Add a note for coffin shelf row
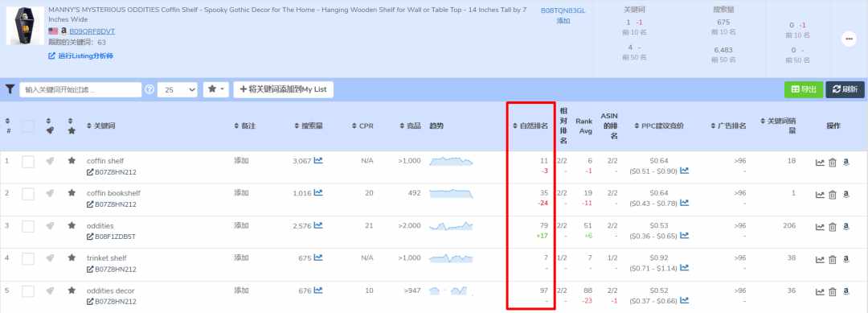Image resolution: width=868 pixels, height=313 pixels. click(x=241, y=161)
